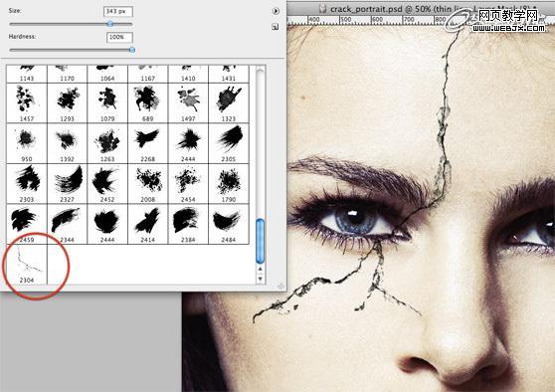The image size is (555, 392).
Task: Select brush preset 2454
Action: 188,183
